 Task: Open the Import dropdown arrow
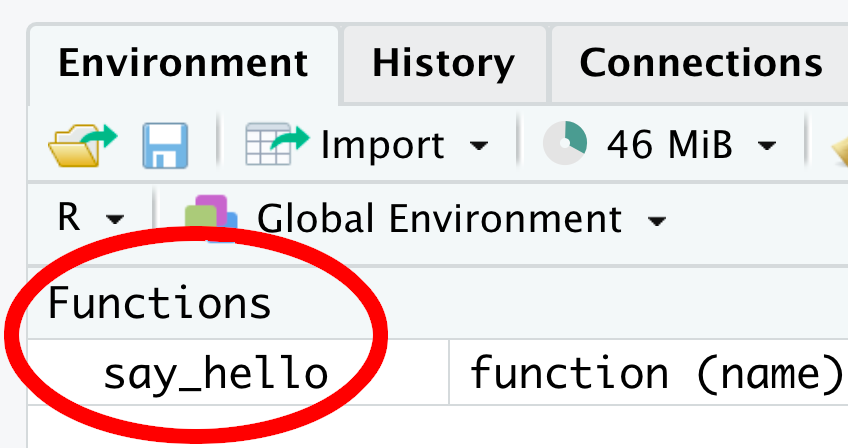tap(479, 145)
